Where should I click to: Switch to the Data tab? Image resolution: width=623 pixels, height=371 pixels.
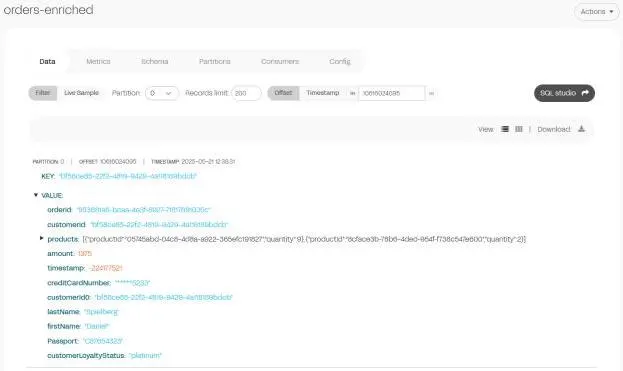pos(47,62)
